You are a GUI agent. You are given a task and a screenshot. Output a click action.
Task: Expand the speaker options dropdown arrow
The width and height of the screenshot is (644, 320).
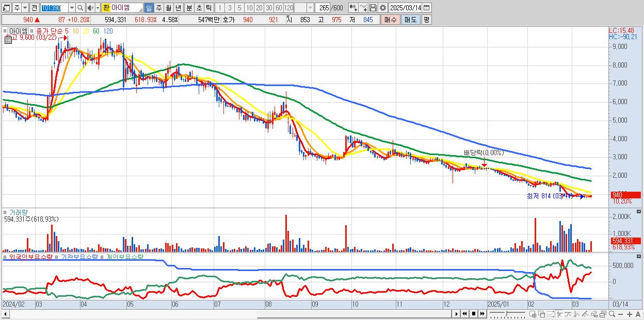(98, 8)
